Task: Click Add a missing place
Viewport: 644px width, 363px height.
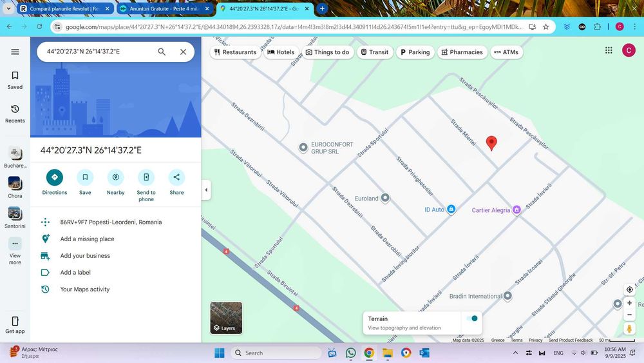Action: click(115, 239)
